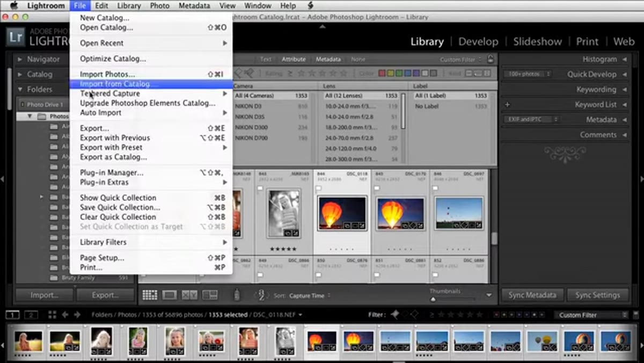Click first flag attribute icon in filter bar
Image resolution: width=644 pixels, height=363 pixels.
pyautogui.click(x=237, y=72)
